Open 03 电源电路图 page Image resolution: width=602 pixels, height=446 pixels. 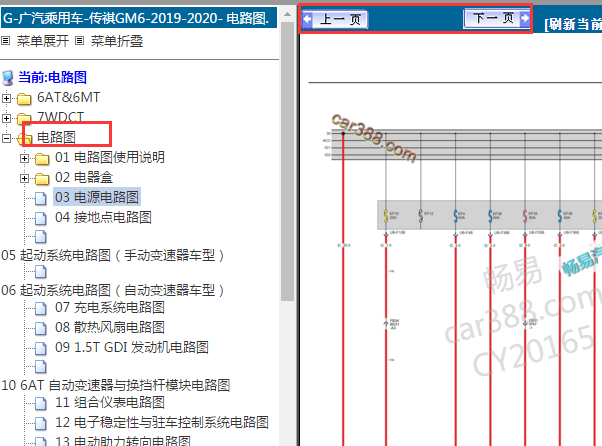click(97, 197)
